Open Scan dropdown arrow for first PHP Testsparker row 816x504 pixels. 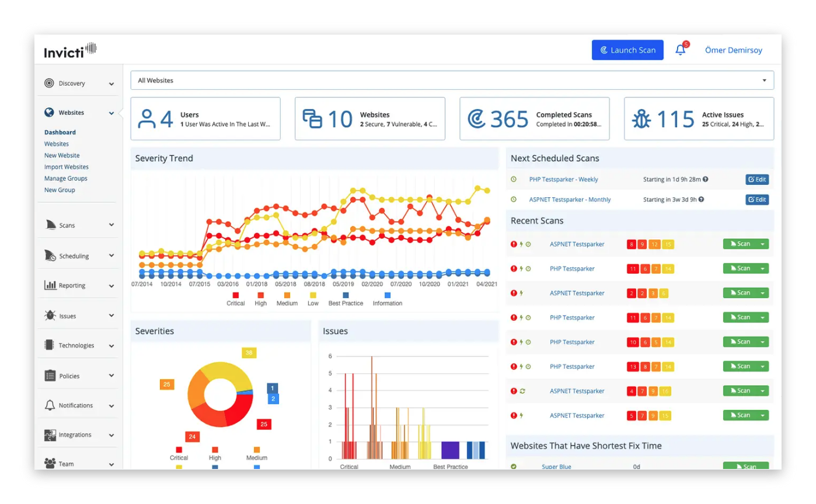click(x=762, y=268)
